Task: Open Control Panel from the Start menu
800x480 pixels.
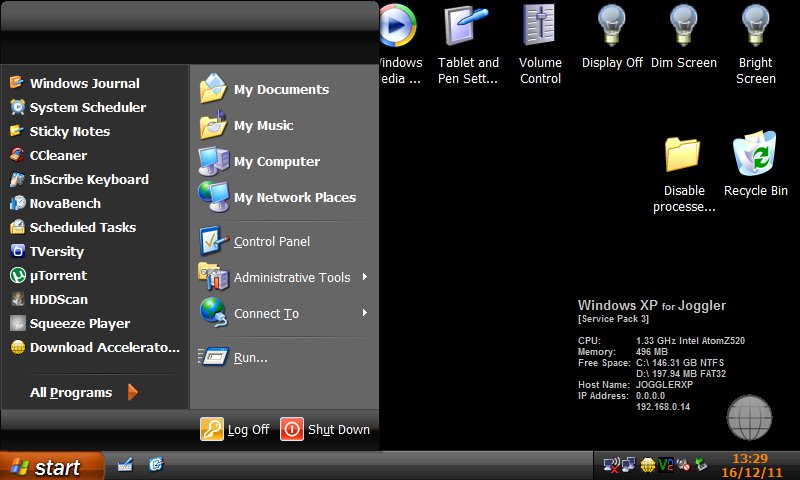Action: coord(284,241)
